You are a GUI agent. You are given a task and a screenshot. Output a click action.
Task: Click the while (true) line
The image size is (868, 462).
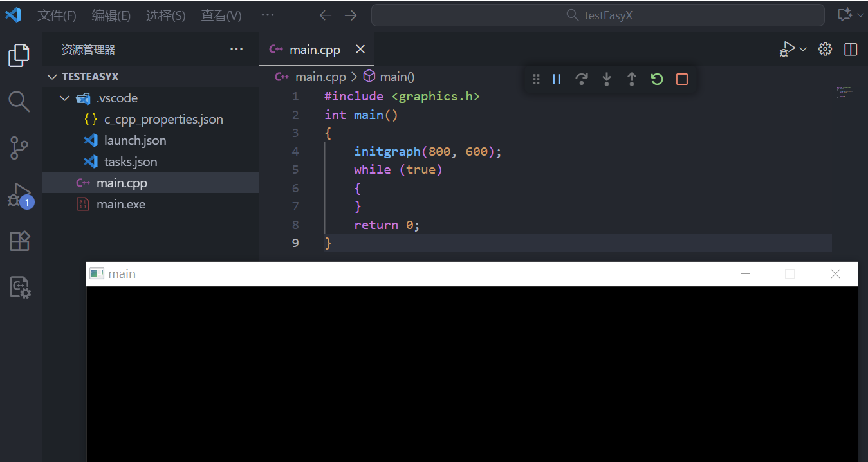(398, 170)
